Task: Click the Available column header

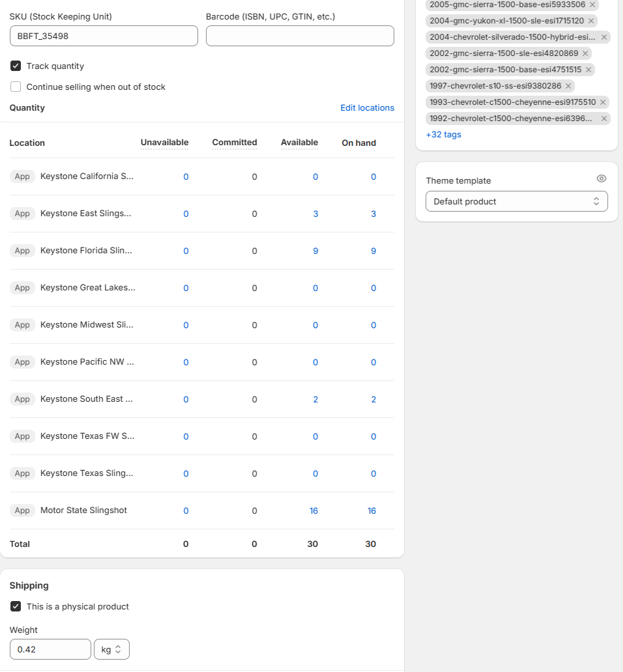Action: 299,143
